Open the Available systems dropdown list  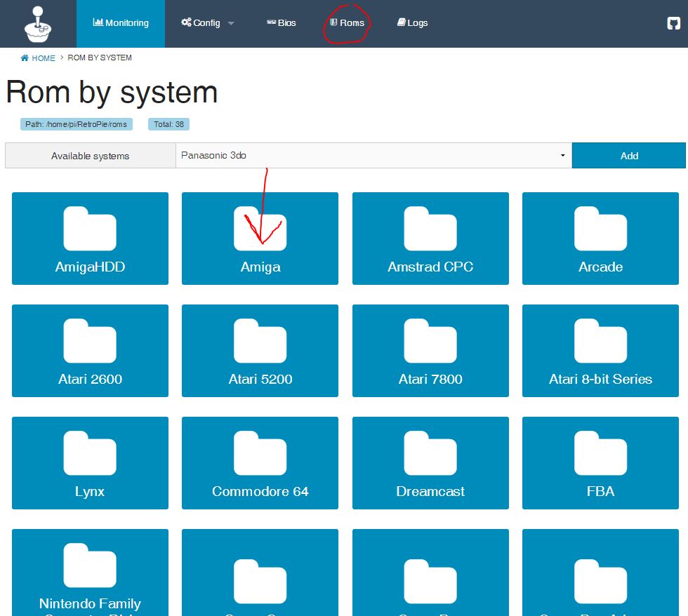pos(373,156)
